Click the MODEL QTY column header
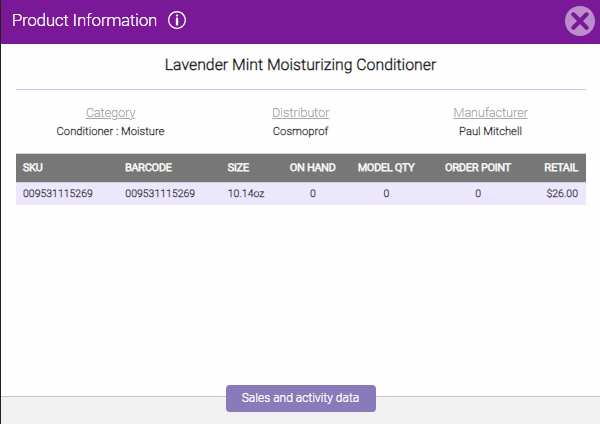This screenshot has width=600, height=424. click(386, 168)
